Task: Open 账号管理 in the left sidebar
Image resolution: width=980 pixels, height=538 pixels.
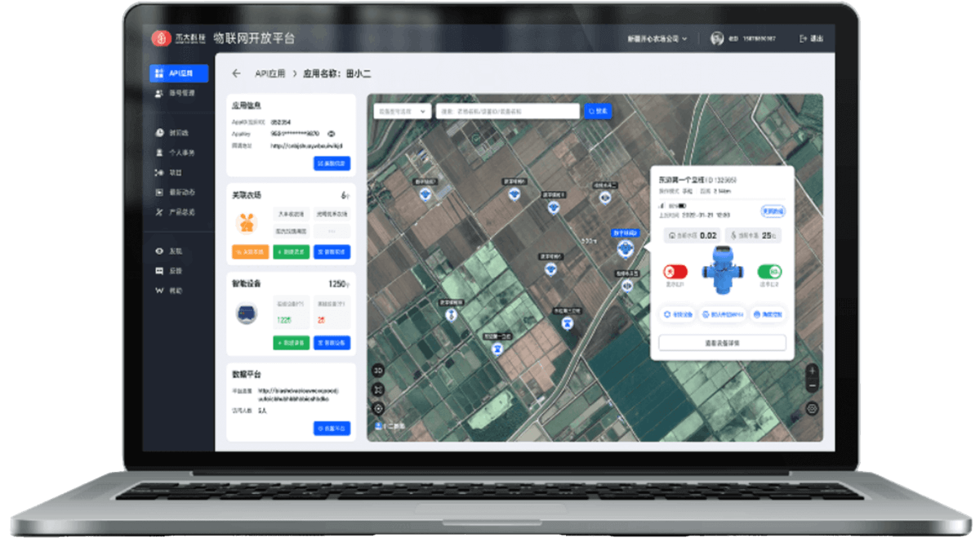Action: pos(179,94)
